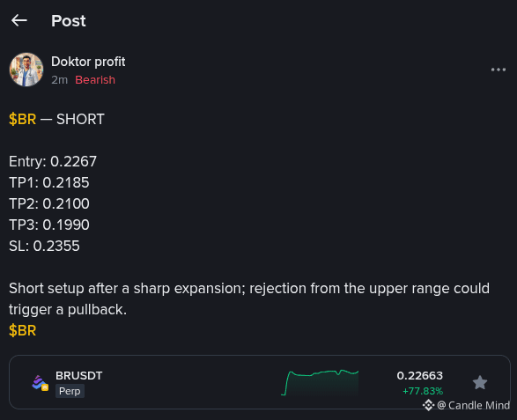Open the $BR hashtag below the post text

(x=22, y=330)
